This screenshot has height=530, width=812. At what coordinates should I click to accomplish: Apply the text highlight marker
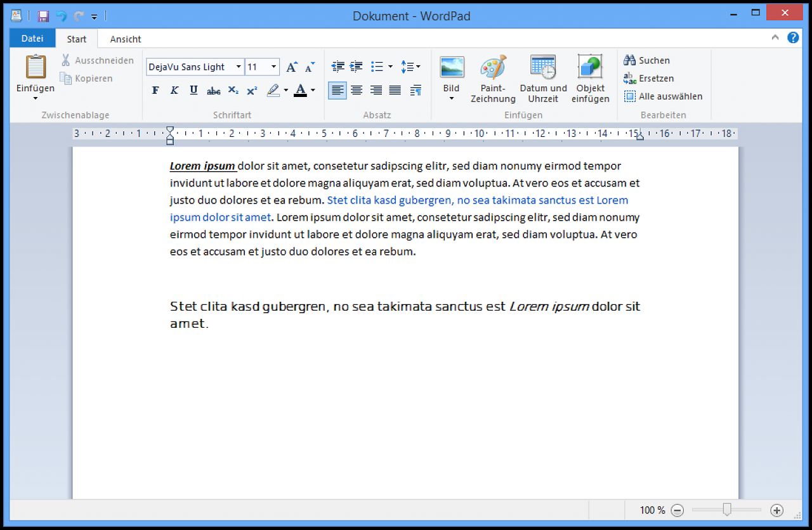[273, 90]
